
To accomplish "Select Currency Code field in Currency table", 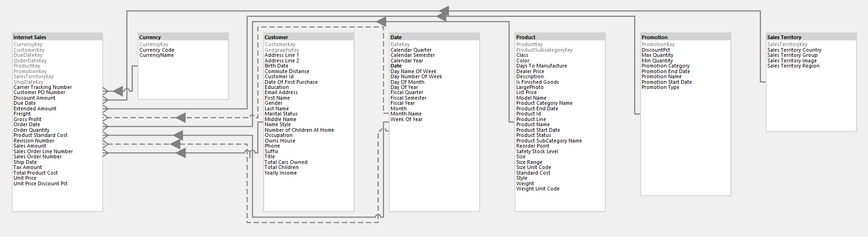I will coord(157,50).
